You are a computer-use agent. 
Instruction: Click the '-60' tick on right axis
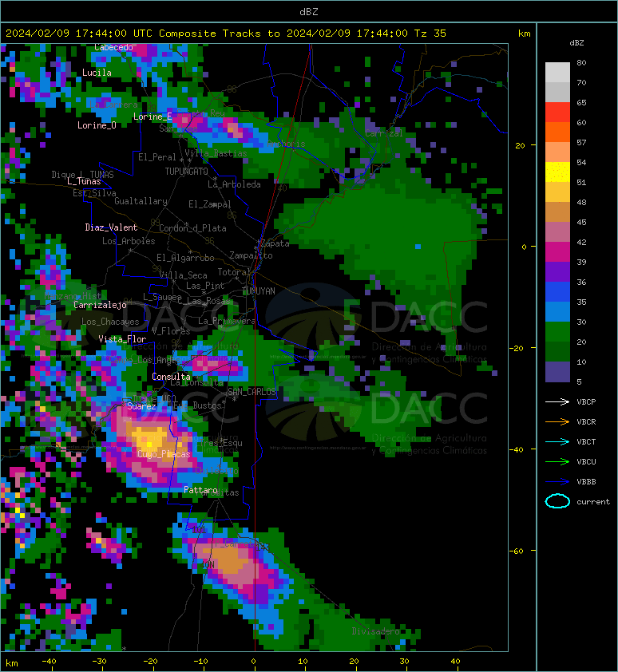click(x=517, y=551)
